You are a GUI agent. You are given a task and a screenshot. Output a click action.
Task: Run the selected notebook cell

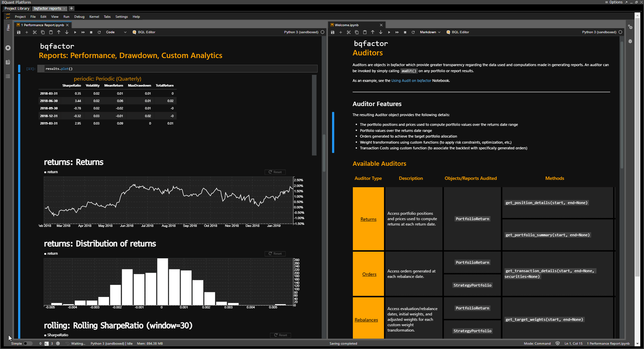[75, 32]
